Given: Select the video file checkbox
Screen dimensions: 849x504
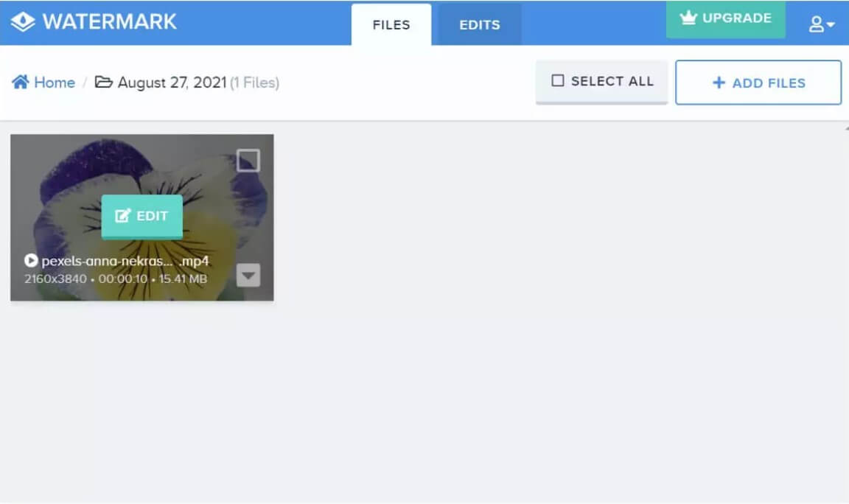Looking at the screenshot, I should (248, 160).
